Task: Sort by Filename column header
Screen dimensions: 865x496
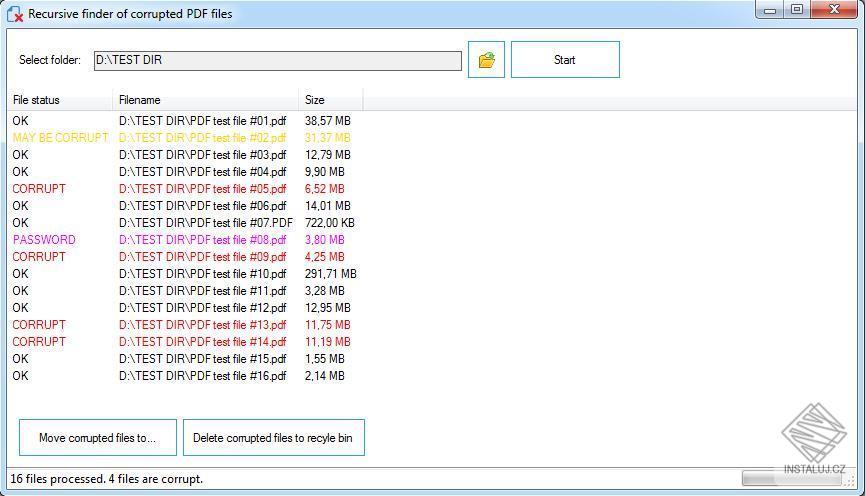Action: [x=205, y=100]
